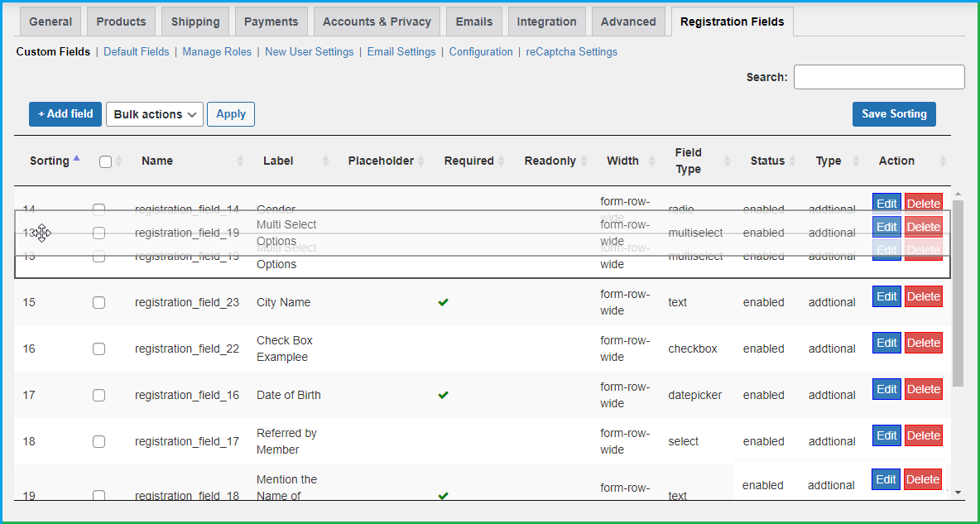Sort by Name column arrows icon
980x524 pixels.
click(x=241, y=161)
